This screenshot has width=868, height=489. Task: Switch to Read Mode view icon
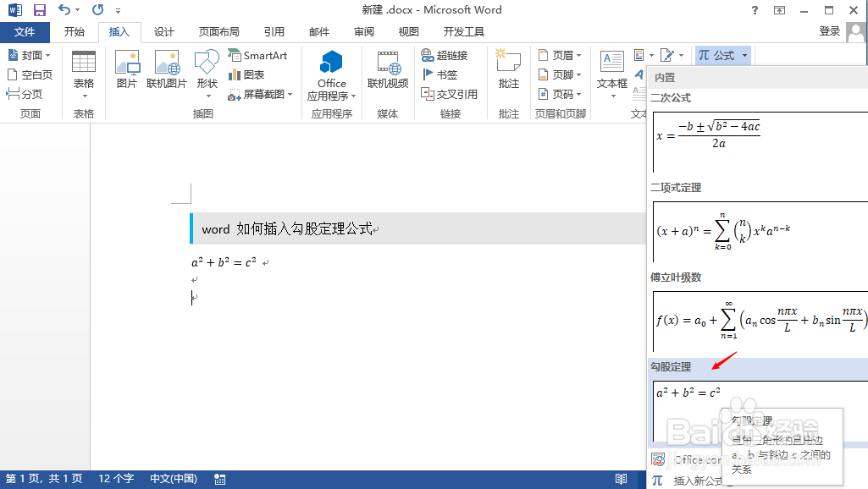(621, 479)
